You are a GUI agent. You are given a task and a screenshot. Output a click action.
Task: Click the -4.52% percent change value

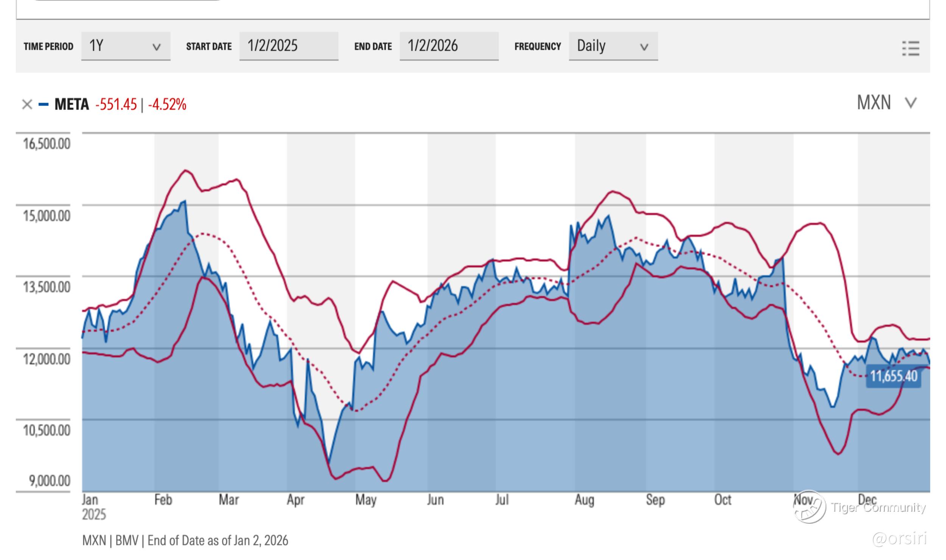(x=167, y=104)
